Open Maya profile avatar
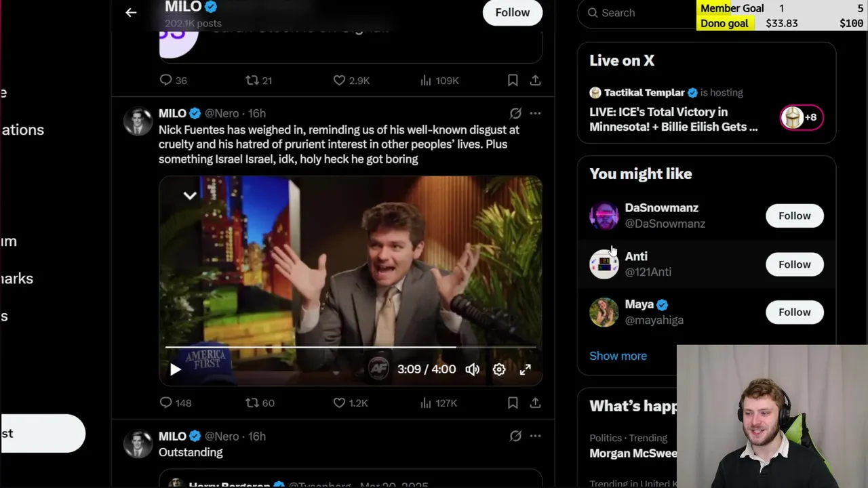 click(x=604, y=312)
